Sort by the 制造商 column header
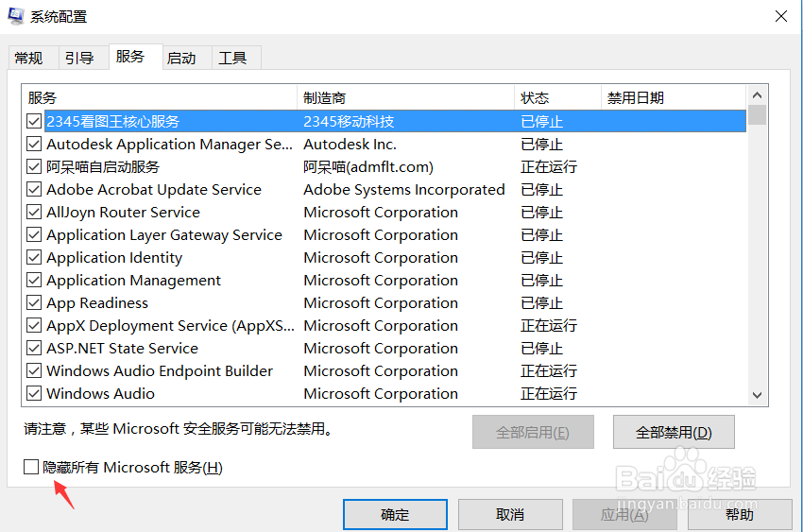The height and width of the screenshot is (532, 803). (405, 97)
